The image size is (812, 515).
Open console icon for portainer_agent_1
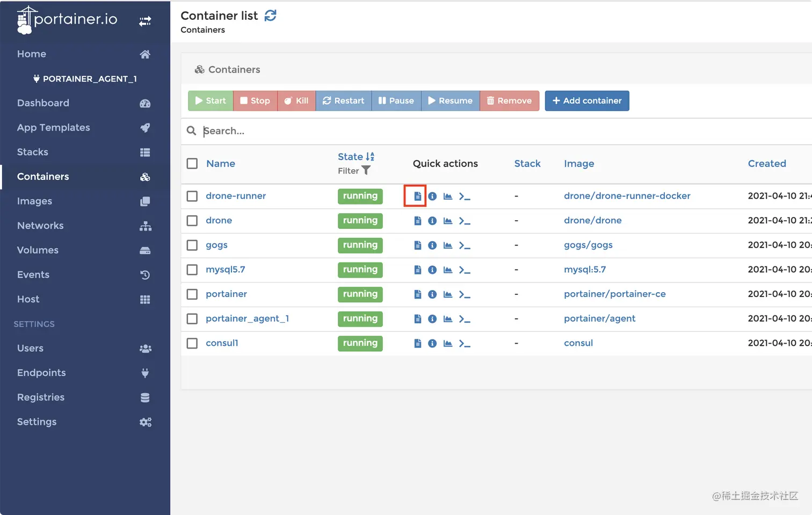pyautogui.click(x=465, y=319)
